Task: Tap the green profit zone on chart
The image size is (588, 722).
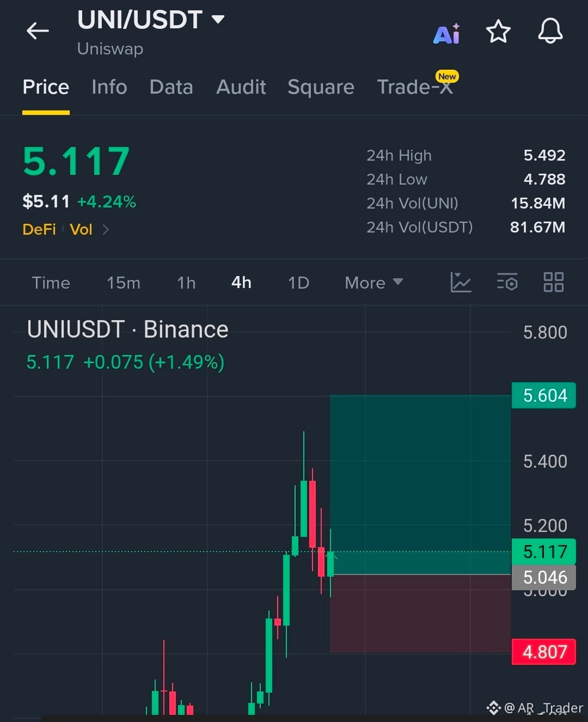Action: 420,485
